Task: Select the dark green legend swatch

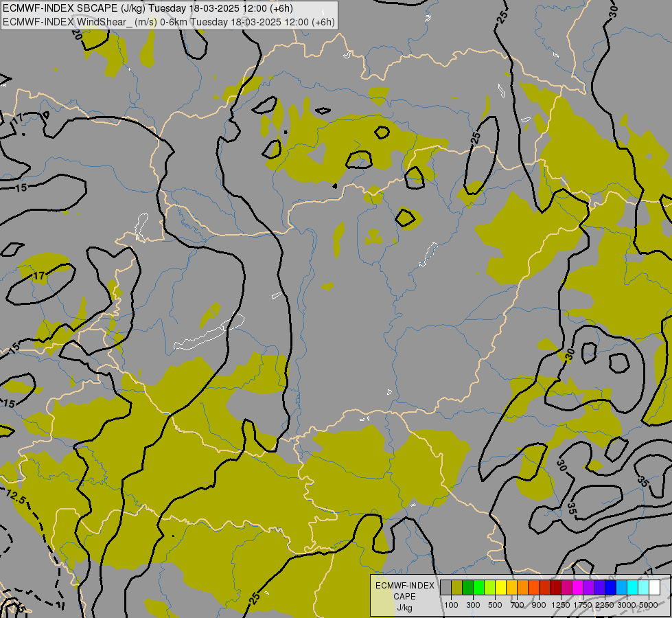Action: coord(467,587)
